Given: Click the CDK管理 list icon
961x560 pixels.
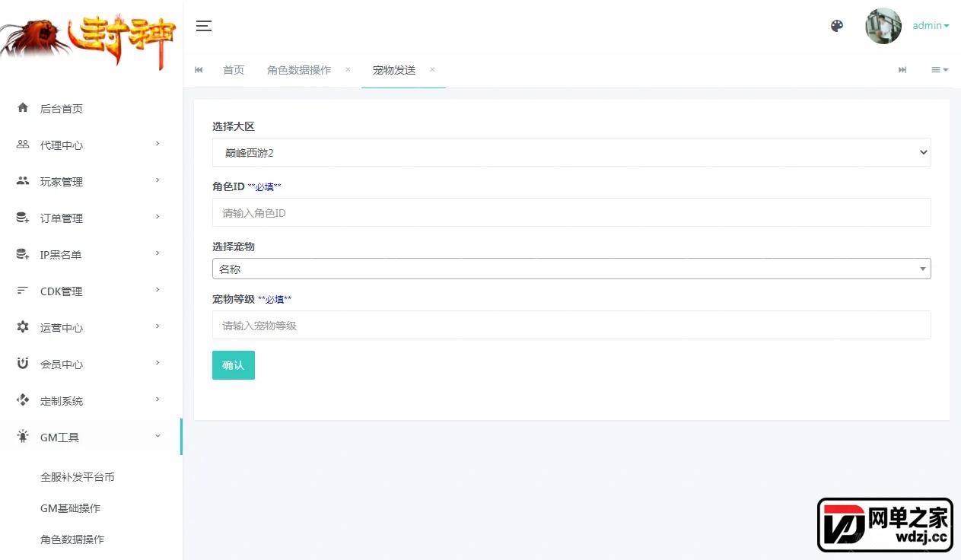Looking at the screenshot, I should 23,291.
